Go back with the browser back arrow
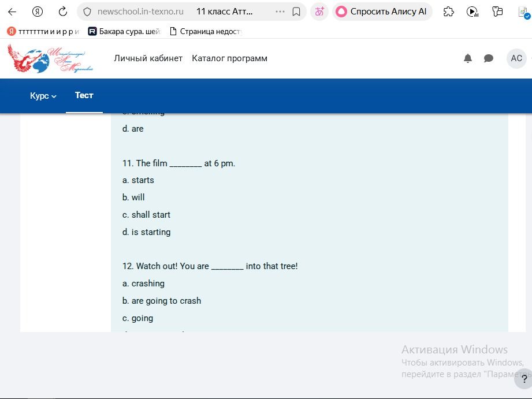The image size is (532, 399). pyautogui.click(x=12, y=12)
